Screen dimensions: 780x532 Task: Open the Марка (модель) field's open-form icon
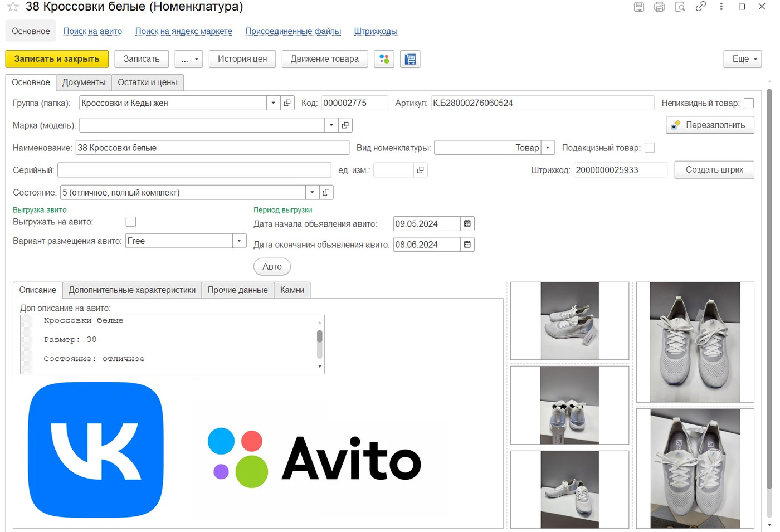pyautogui.click(x=345, y=125)
